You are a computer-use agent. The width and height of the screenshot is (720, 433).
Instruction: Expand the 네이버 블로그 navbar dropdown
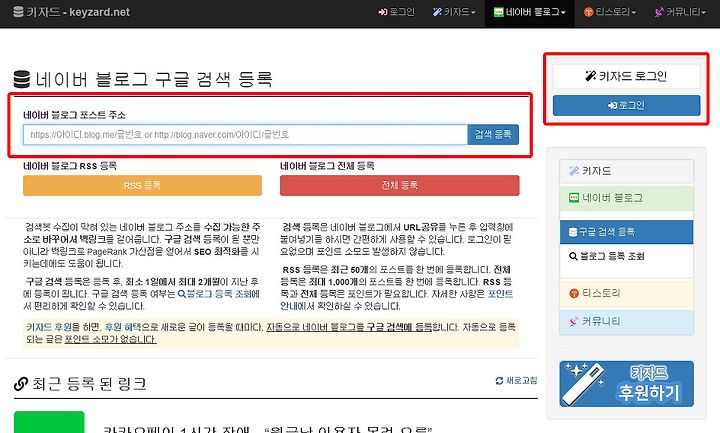(529, 12)
